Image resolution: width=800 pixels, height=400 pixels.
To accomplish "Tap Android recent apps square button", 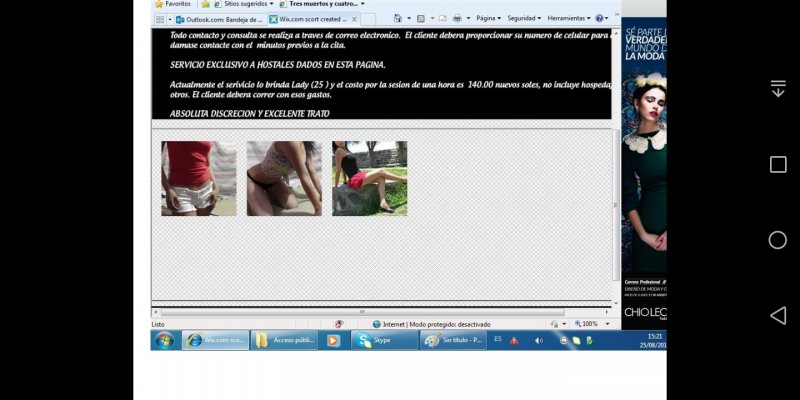I will tap(777, 165).
